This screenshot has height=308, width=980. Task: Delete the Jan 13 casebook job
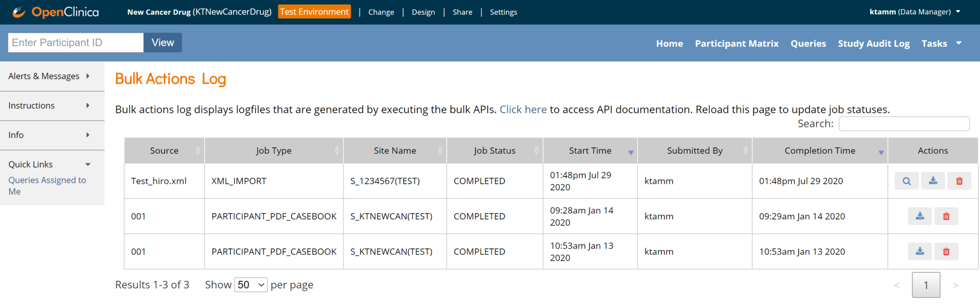pos(946,251)
